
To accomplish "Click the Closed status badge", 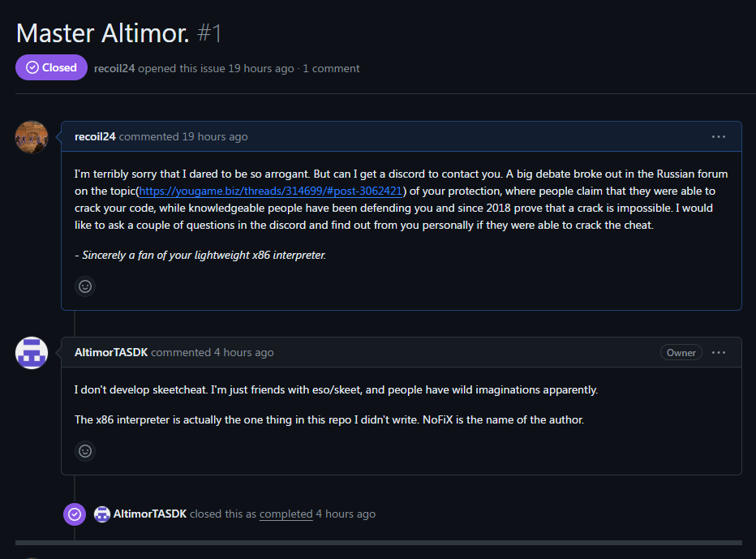I will pos(51,68).
